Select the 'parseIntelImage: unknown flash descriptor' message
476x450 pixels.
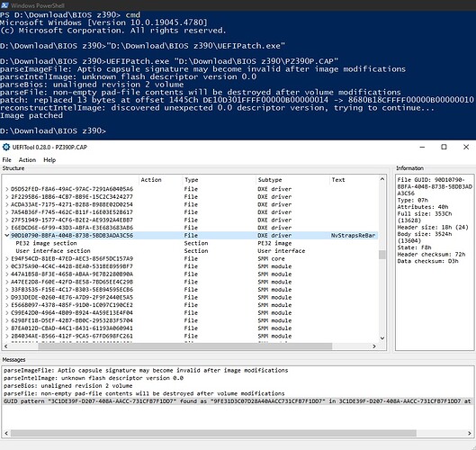[x=238, y=378]
